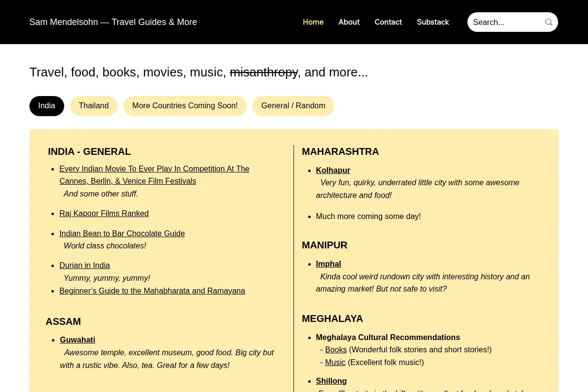Click the INDIA - GENERAL heading
The width and height of the screenshot is (588, 392).
click(x=89, y=152)
